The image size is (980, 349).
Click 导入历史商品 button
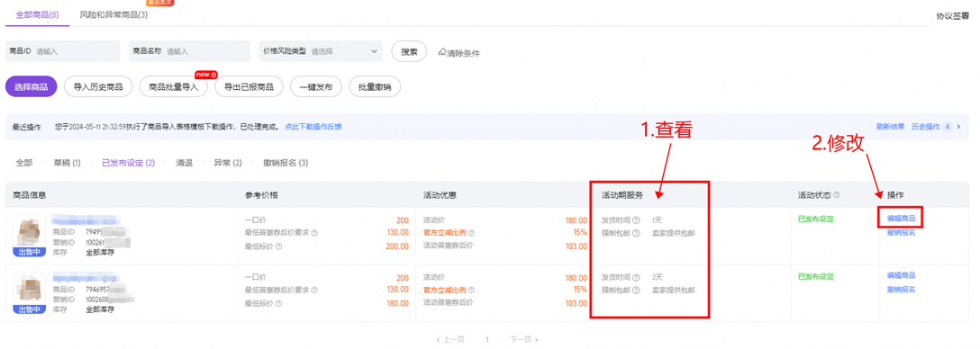(x=98, y=86)
